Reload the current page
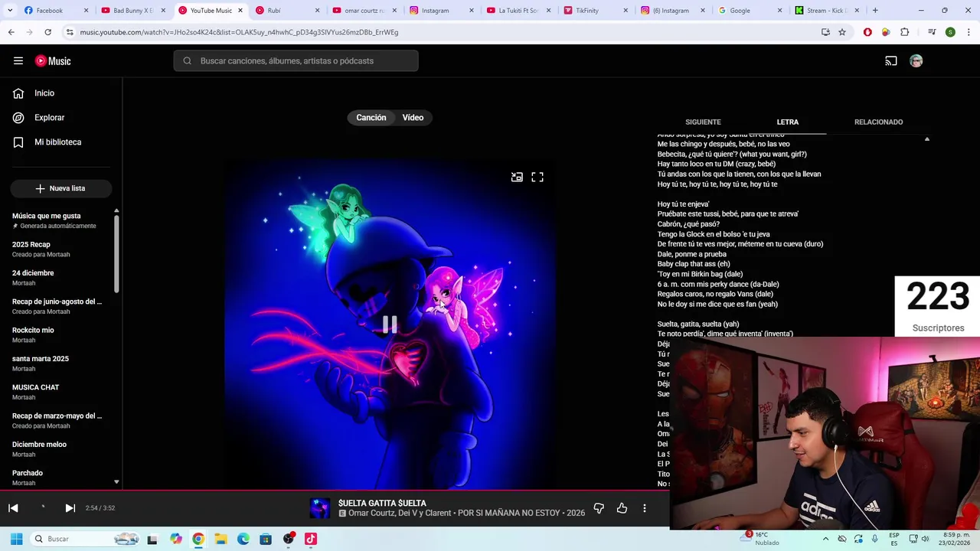The image size is (980, 551). (47, 32)
